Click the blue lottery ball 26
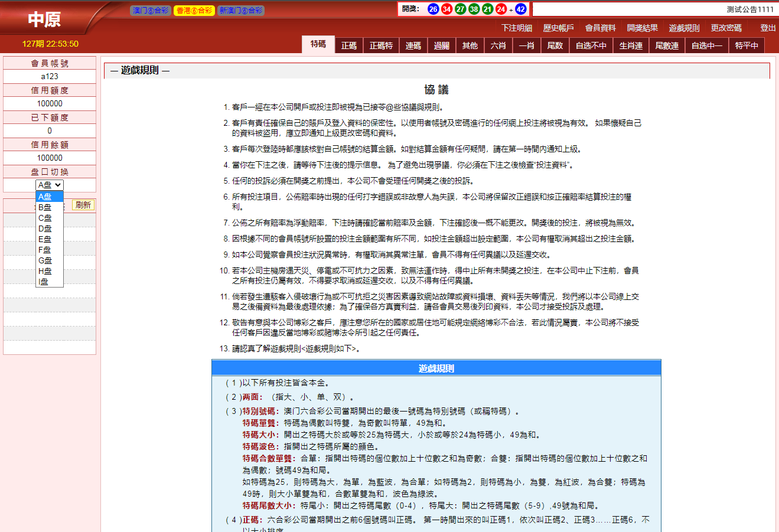 pyautogui.click(x=433, y=9)
